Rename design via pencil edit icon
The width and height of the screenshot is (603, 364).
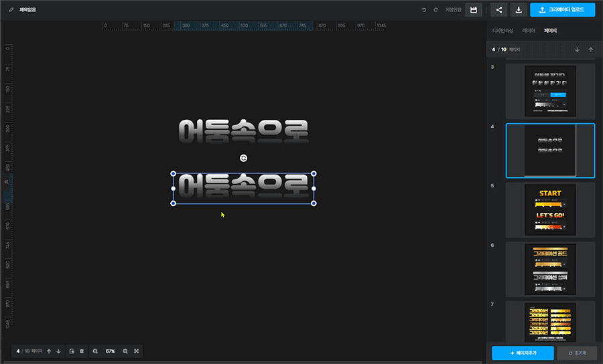(x=11, y=10)
